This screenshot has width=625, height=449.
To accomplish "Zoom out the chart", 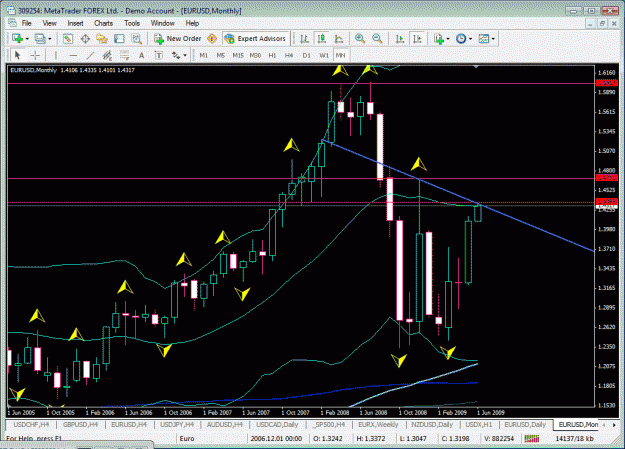I will (377, 39).
